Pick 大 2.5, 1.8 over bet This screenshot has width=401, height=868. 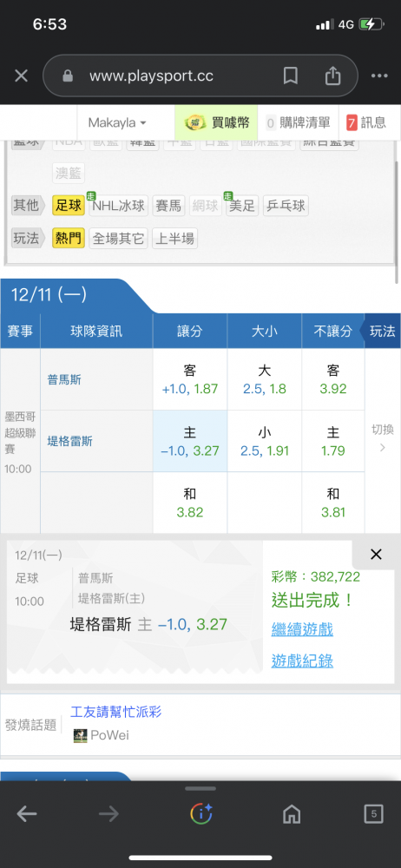[264, 379]
